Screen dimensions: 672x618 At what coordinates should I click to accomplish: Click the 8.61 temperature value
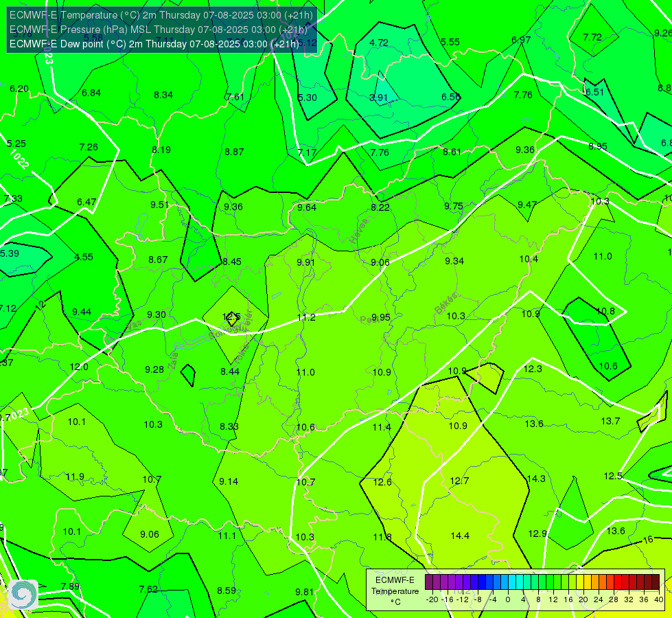pyautogui.click(x=452, y=152)
